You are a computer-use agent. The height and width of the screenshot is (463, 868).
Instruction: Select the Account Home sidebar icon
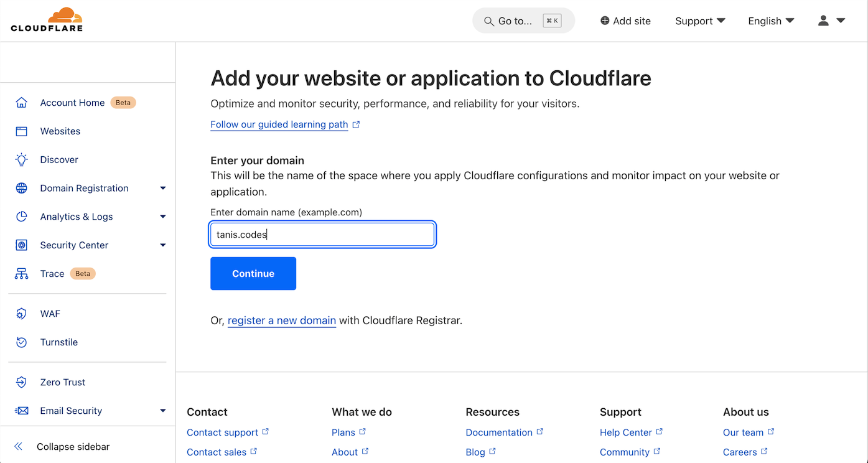(x=22, y=102)
